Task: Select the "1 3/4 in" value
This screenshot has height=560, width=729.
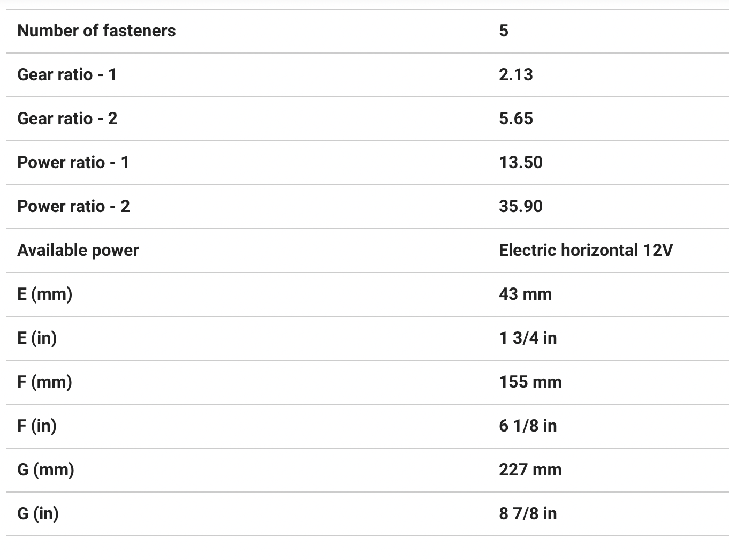Action: [528, 338]
